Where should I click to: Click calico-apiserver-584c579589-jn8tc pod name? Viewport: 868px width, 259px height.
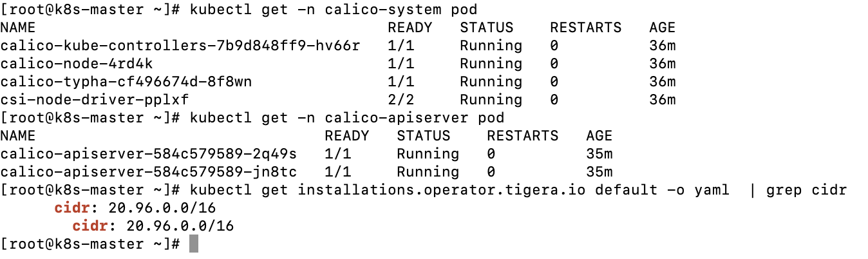click(149, 172)
